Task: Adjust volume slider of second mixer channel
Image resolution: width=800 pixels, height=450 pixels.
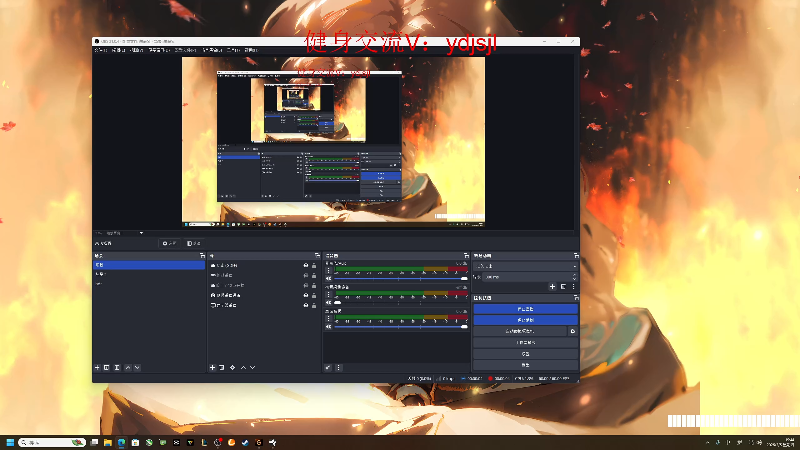Action: click(x=402, y=303)
